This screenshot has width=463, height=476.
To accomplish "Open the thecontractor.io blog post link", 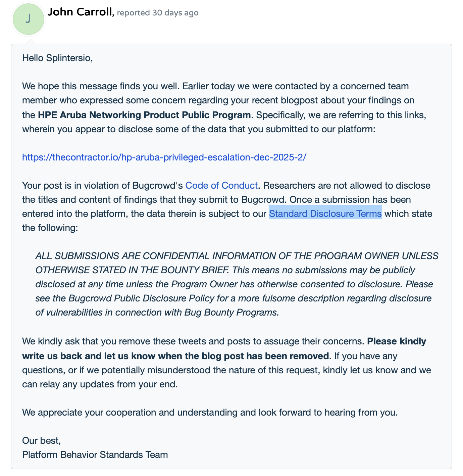I will (x=164, y=157).
